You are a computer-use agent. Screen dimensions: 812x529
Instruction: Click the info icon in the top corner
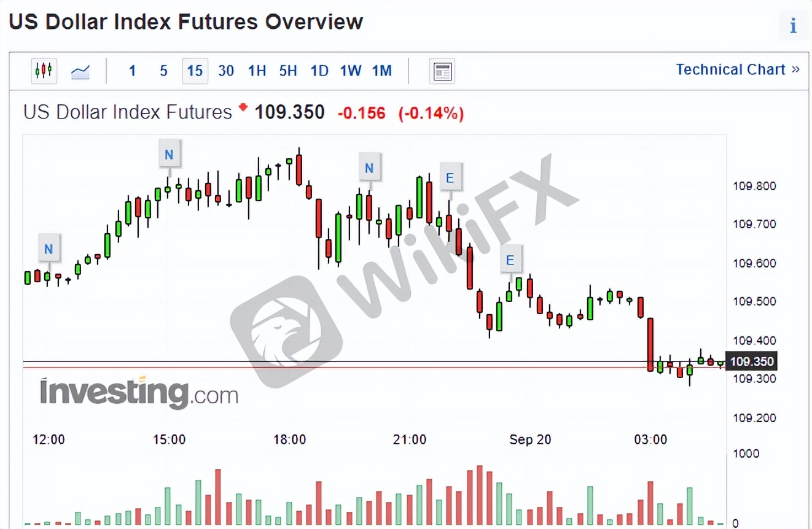coord(793,25)
